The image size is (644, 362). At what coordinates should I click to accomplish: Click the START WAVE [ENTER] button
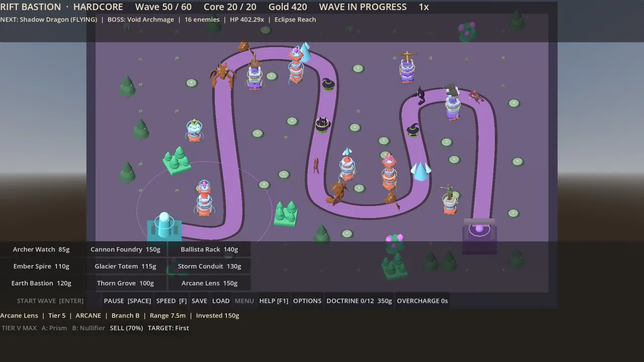[x=50, y=301]
